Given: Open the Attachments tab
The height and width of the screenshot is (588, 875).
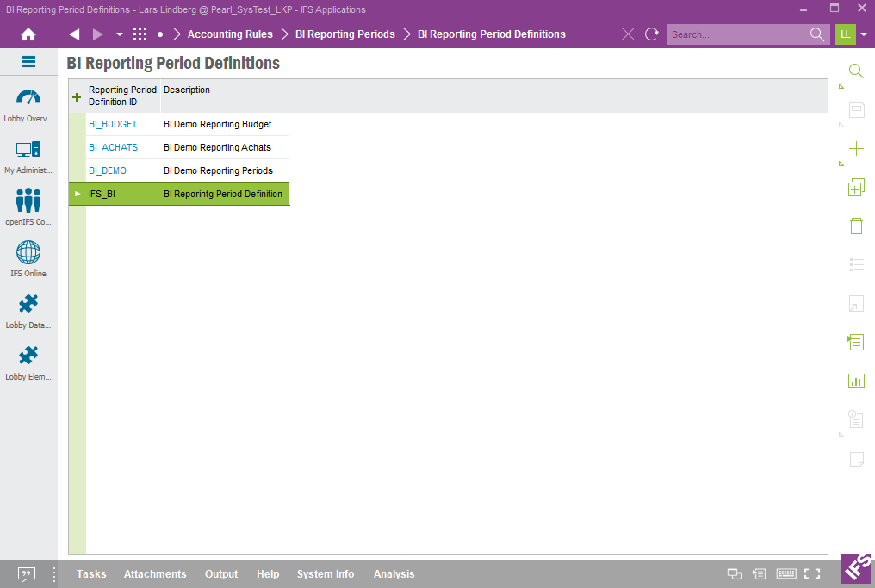Looking at the screenshot, I should click(x=155, y=574).
